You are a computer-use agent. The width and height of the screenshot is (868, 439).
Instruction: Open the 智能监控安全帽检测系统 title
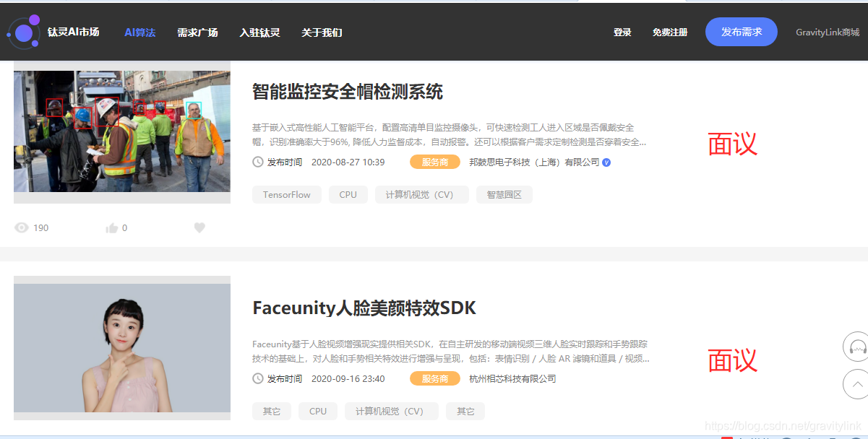point(348,92)
